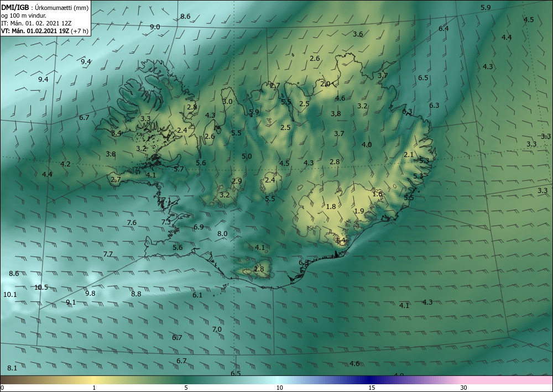Click the map value '9.1'
Viewport: 553px width, 392px height.
pos(71,302)
